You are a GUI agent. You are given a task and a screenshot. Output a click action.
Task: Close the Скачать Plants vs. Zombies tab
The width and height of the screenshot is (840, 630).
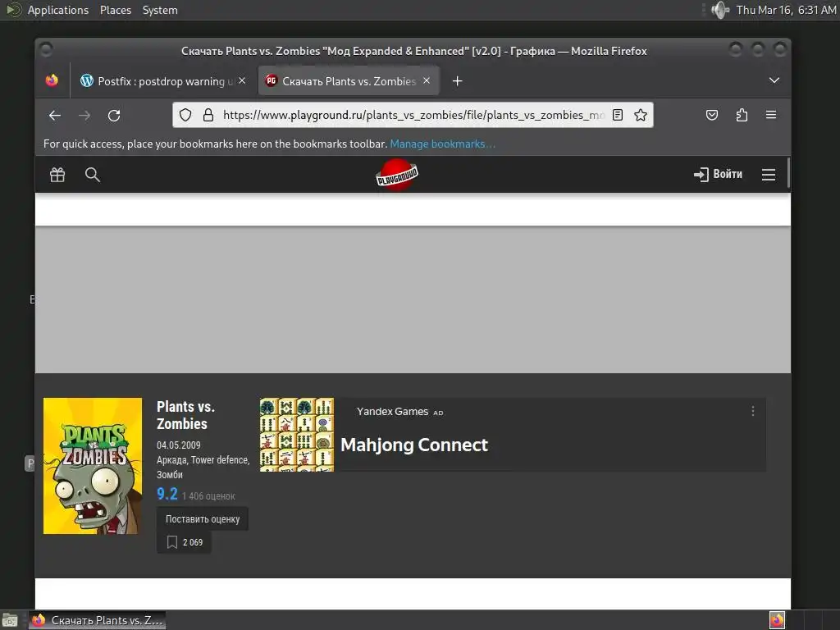427,81
